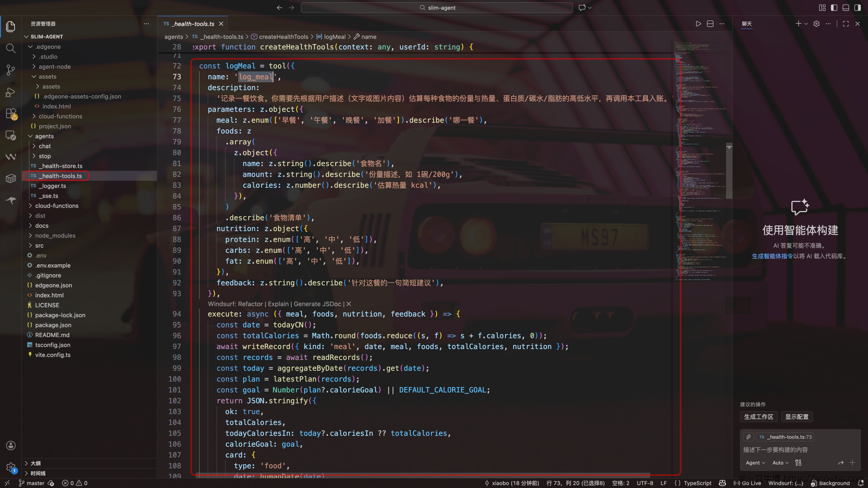Open the Search view in activity bar
This screenshot has height=488, width=868.
pyautogui.click(x=11, y=48)
